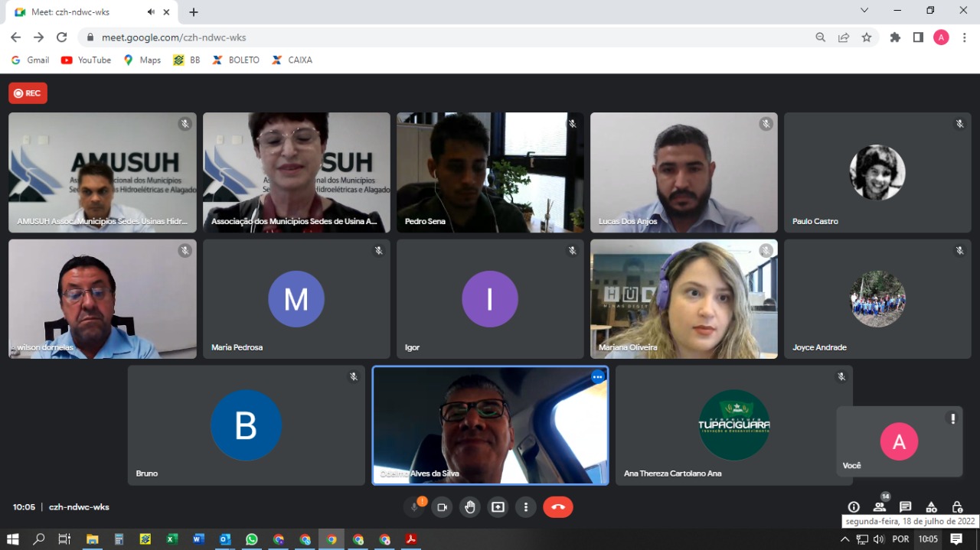
Task: Open Chrome side panel
Action: [918, 37]
